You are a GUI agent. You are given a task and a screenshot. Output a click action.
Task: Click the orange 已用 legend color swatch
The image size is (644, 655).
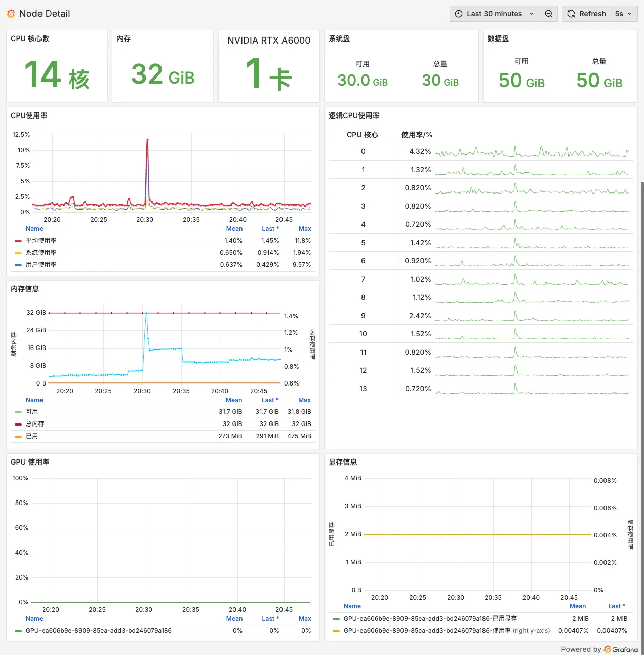click(18, 436)
